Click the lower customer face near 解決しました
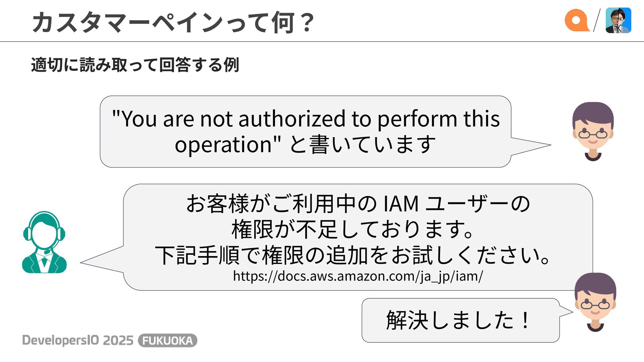The height and width of the screenshot is (362, 644). pyautogui.click(x=595, y=302)
